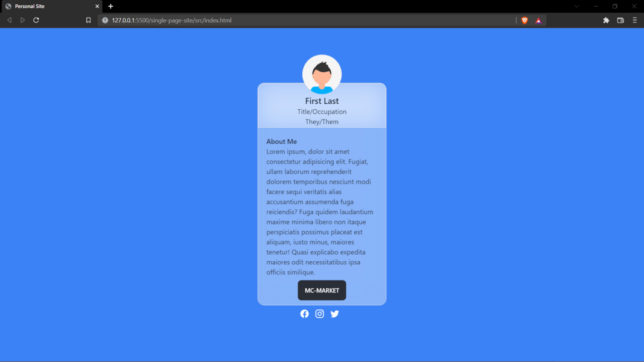
Task: Click the profile avatar image
Action: coord(322,74)
